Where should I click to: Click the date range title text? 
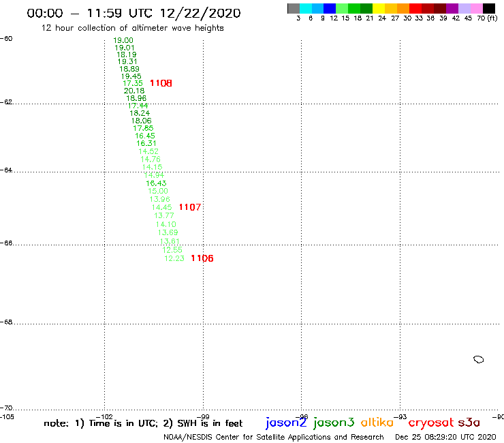pyautogui.click(x=133, y=13)
